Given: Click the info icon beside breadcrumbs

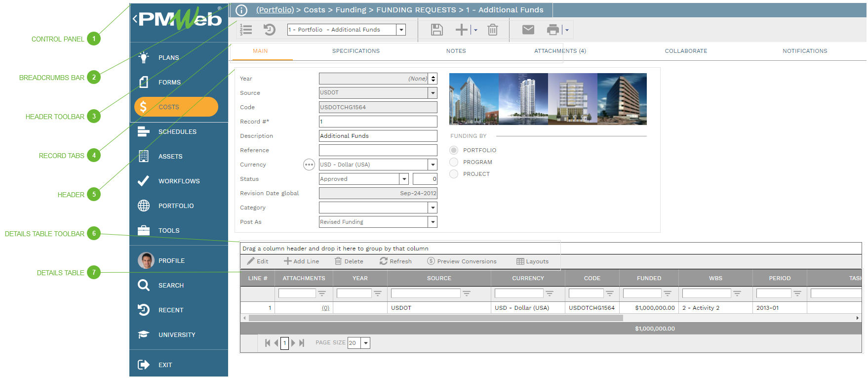Looking at the screenshot, I should click(241, 10).
